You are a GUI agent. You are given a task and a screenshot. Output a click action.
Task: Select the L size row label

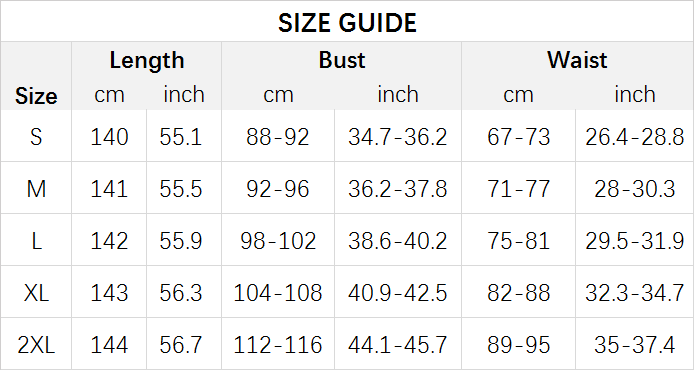pyautogui.click(x=36, y=241)
